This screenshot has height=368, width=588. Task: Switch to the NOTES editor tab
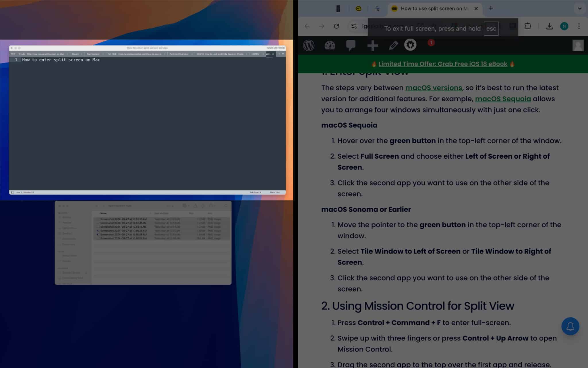point(255,54)
